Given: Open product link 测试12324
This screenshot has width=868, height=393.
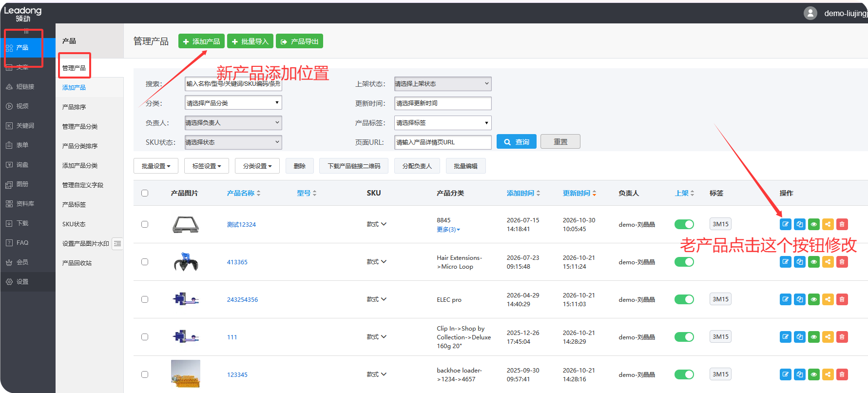Looking at the screenshot, I should 241,225.
